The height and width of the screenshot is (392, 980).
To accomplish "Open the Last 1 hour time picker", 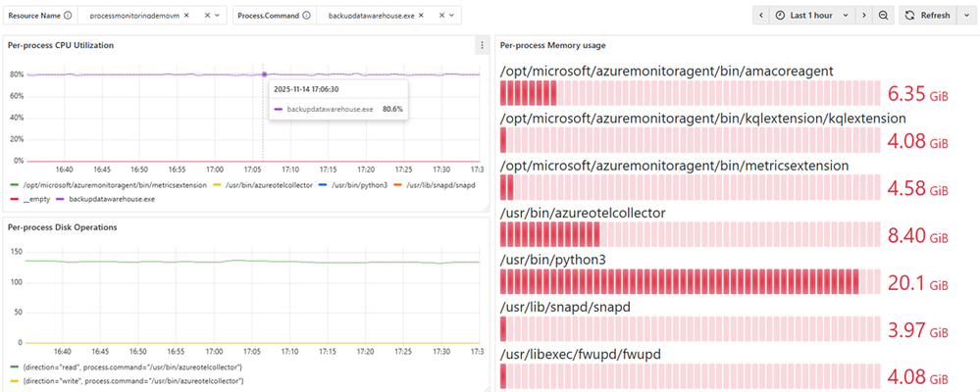I will [811, 15].
